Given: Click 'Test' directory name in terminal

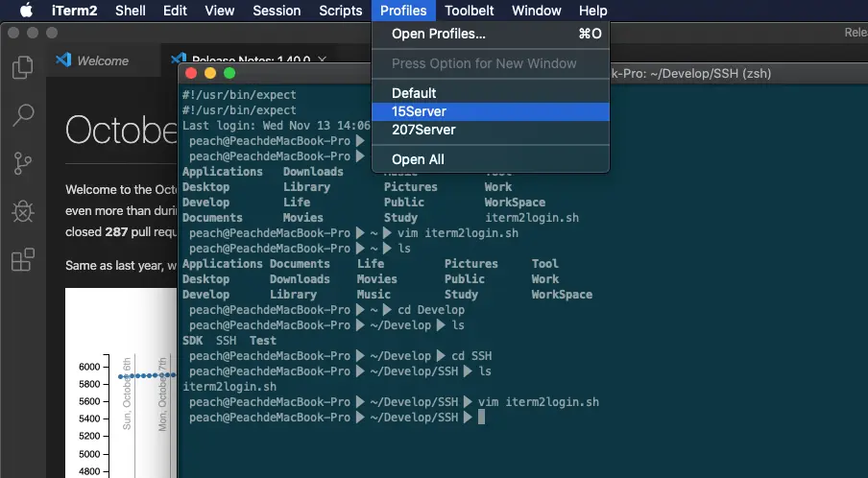Looking at the screenshot, I should pyautogui.click(x=262, y=340).
